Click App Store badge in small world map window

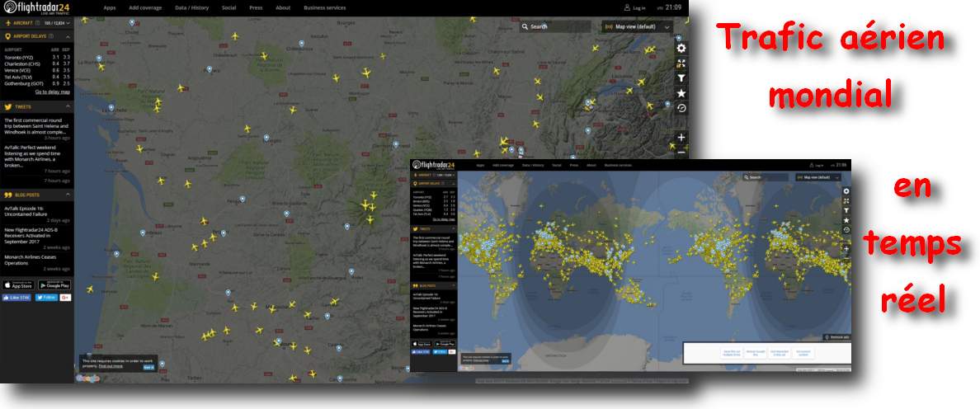422,343
